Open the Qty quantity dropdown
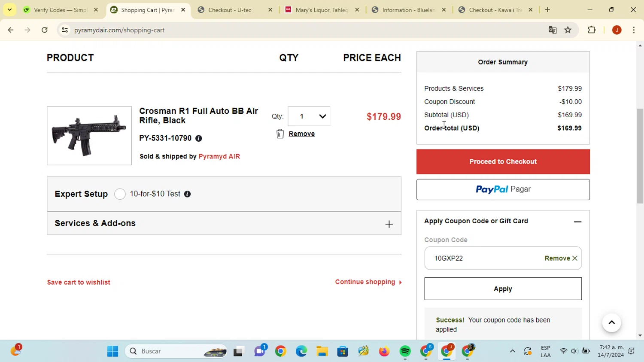Screen dimensions: 644x362 tap(309, 116)
